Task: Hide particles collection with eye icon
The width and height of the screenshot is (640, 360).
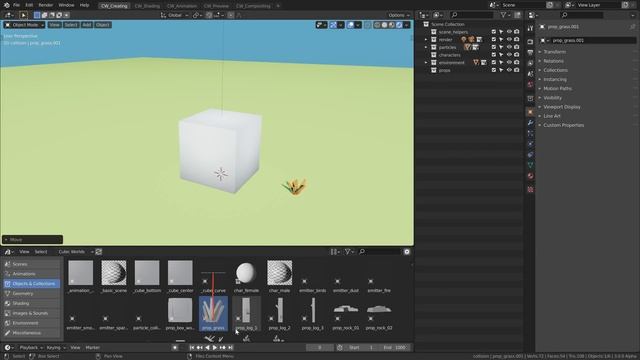Action: 509,47
